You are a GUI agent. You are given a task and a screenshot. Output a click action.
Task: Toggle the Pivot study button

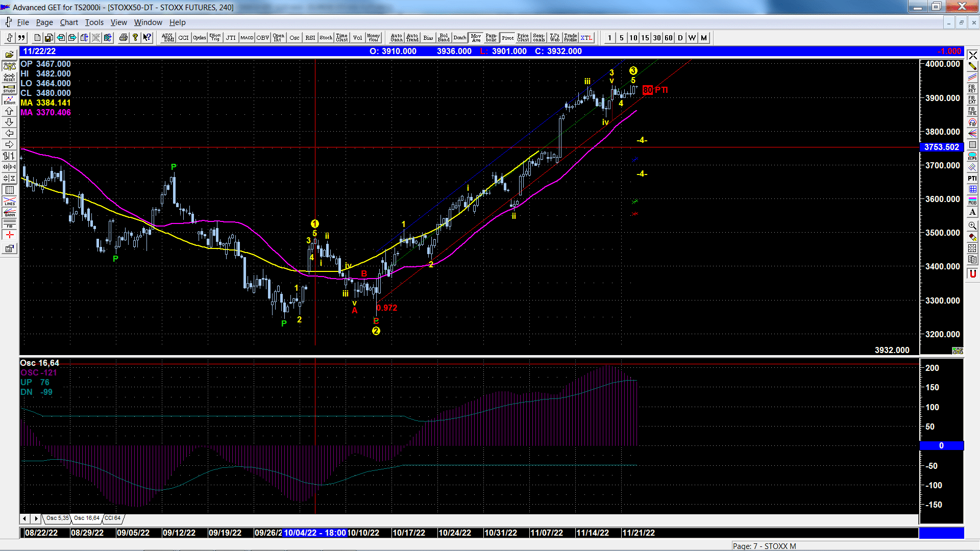pos(507,38)
